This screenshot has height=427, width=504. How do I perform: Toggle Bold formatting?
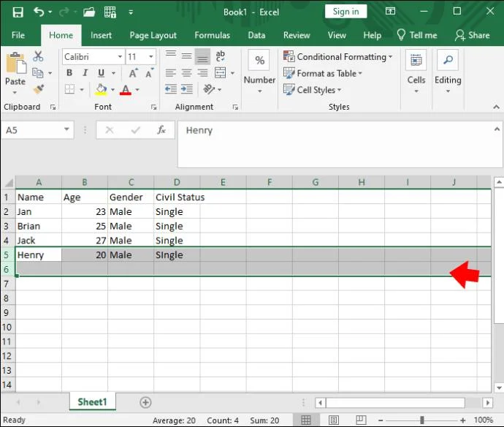point(69,73)
